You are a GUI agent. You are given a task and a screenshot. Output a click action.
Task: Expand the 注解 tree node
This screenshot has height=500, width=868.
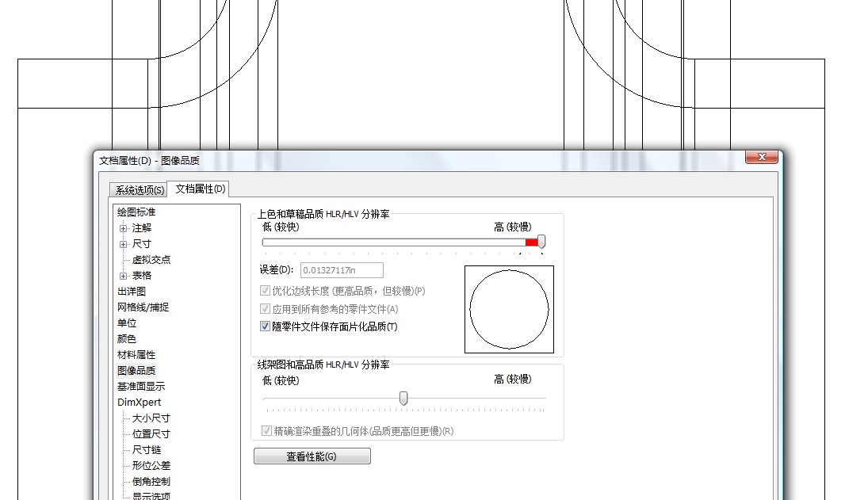coord(123,228)
